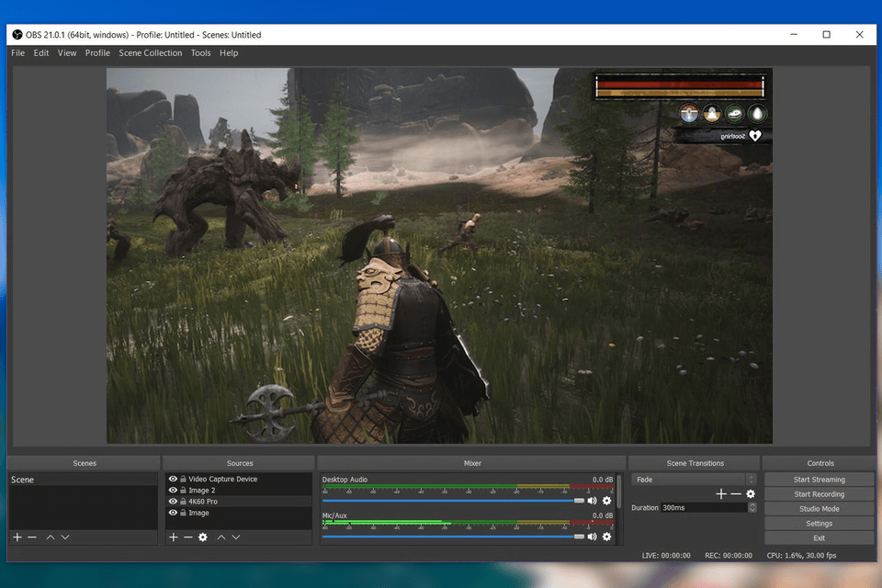Open the Tools menu
The width and height of the screenshot is (882, 588).
coord(200,52)
